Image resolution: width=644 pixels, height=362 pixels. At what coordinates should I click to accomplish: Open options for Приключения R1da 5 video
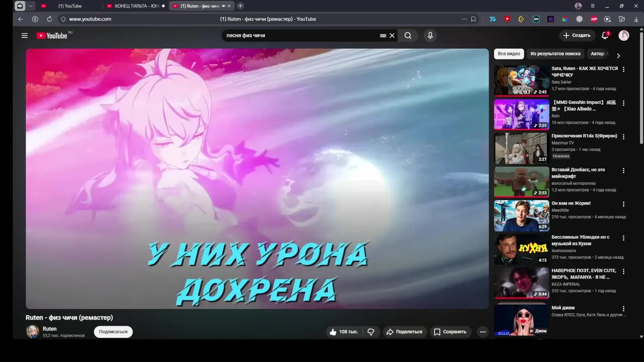(x=623, y=137)
